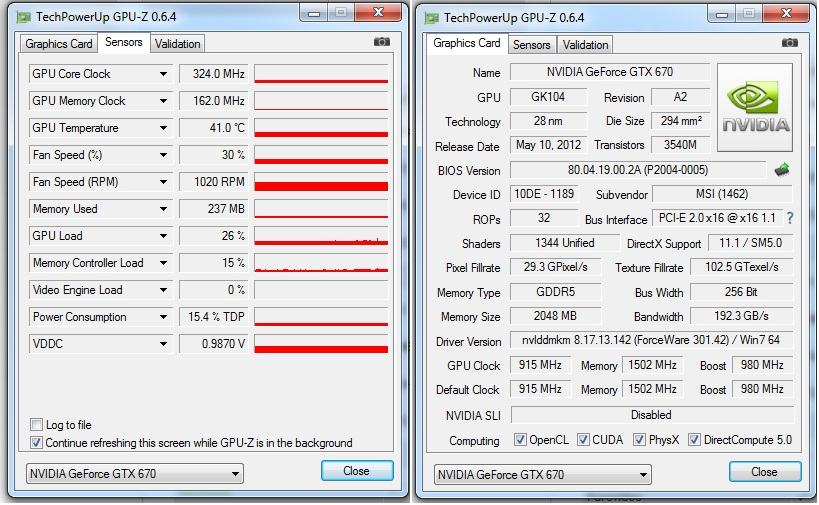Click the camera screenshot icon in Sensors window
The image size is (819, 505).
click(x=382, y=41)
